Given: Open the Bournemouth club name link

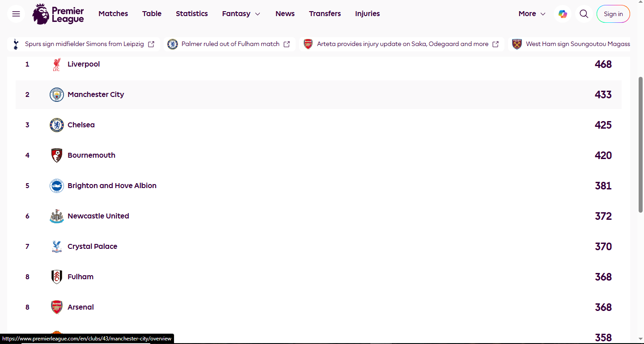Looking at the screenshot, I should [91, 155].
